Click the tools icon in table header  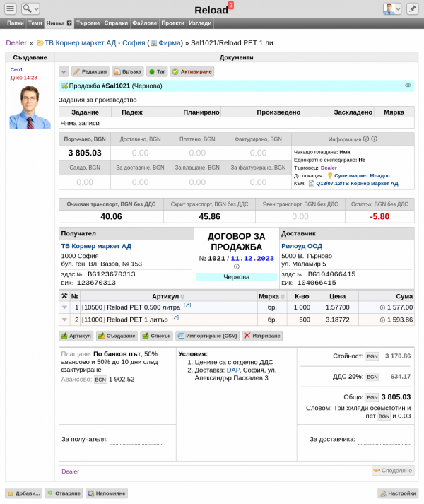point(64,295)
